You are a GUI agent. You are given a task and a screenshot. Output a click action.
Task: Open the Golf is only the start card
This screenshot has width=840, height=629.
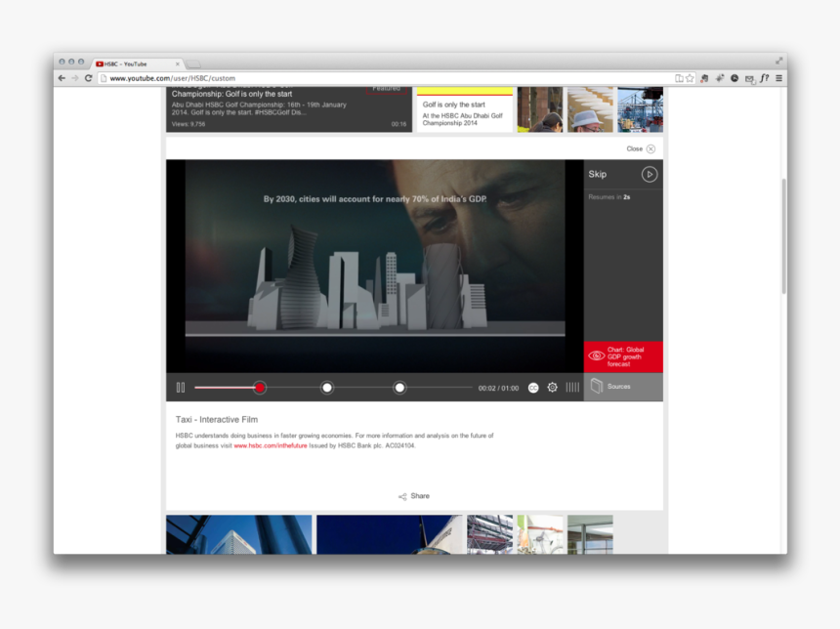click(465, 109)
